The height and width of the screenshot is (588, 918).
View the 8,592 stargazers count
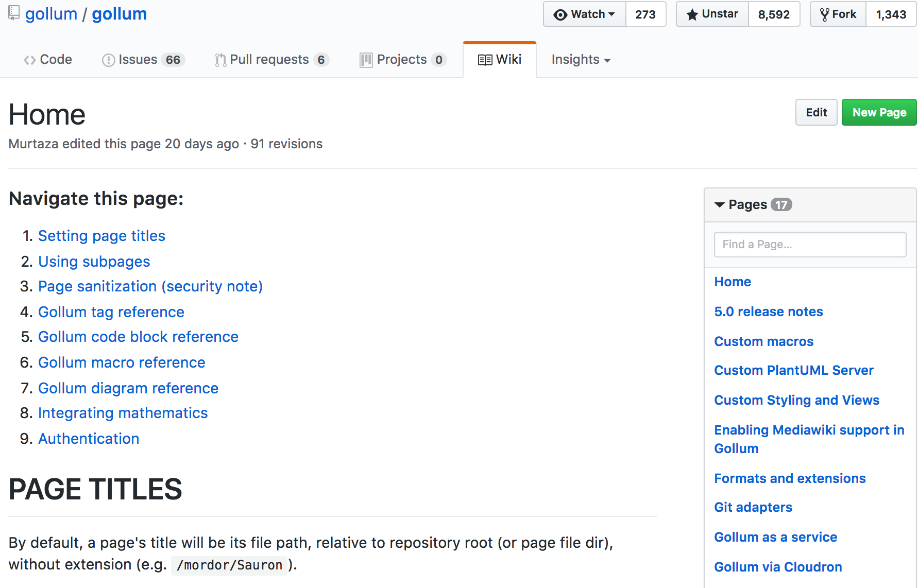click(x=774, y=14)
